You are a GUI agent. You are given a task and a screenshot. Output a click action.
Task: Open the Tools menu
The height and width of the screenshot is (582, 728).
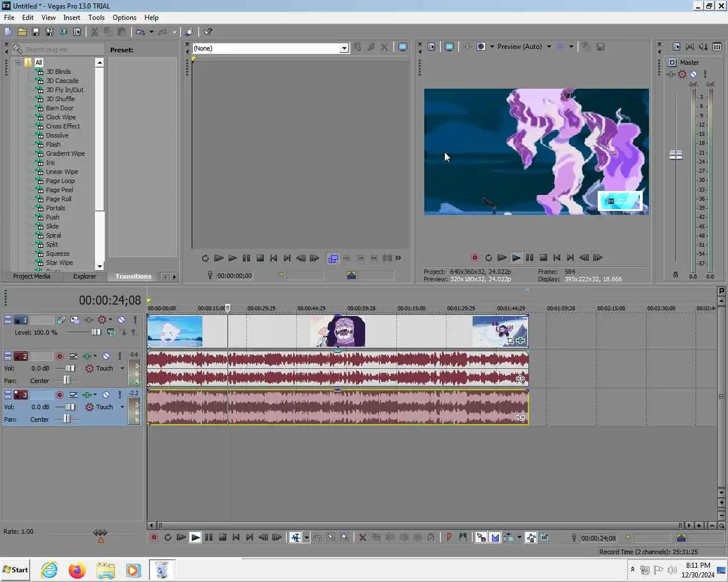click(x=96, y=18)
